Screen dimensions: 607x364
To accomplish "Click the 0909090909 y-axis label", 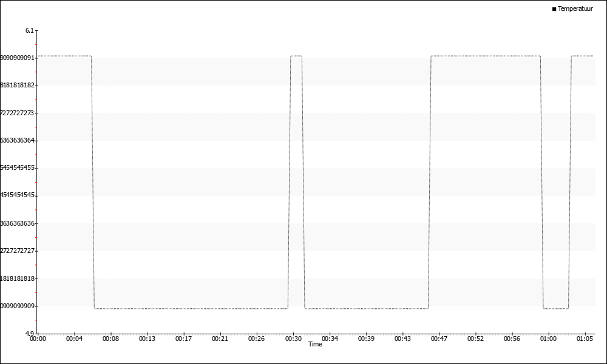I will [x=18, y=306].
